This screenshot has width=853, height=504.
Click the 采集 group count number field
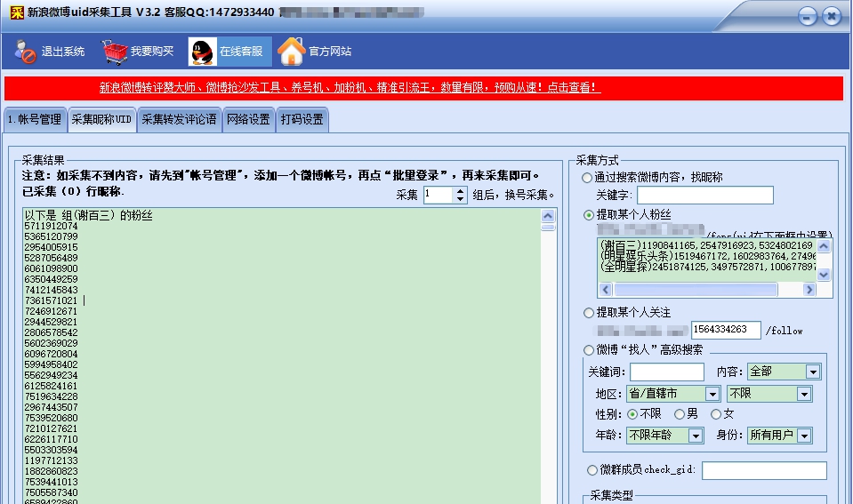click(439, 195)
